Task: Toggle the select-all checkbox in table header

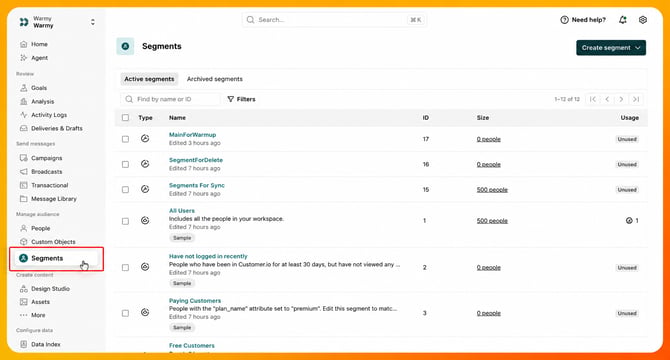Action: pyautogui.click(x=125, y=117)
